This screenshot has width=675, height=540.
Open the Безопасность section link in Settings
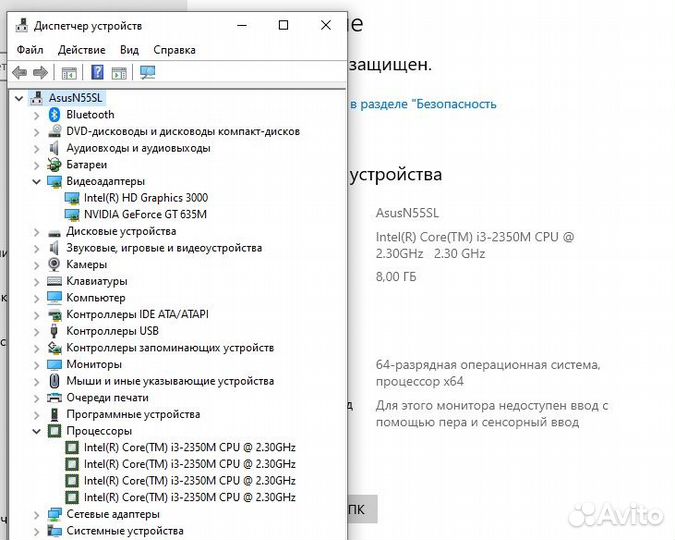tap(423, 104)
